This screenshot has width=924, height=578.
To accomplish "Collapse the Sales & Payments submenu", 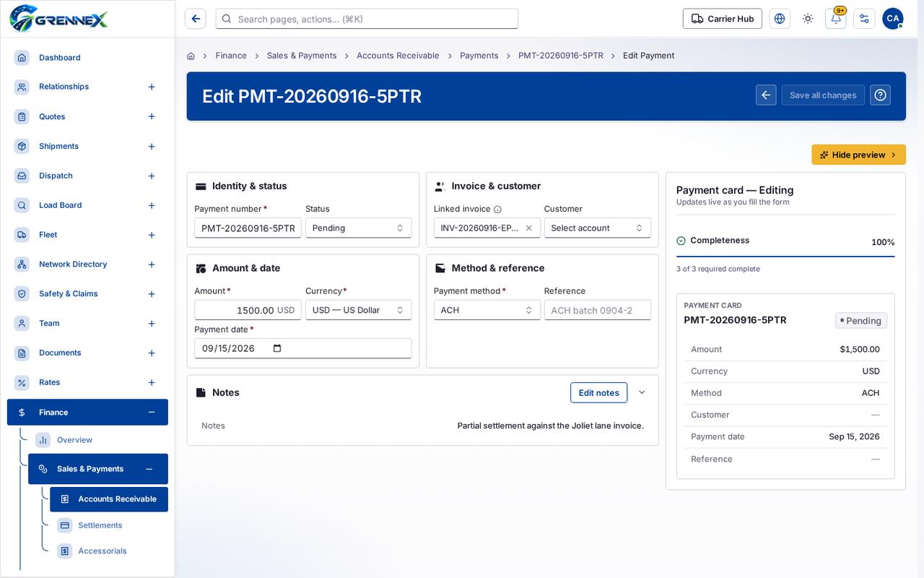I will [x=149, y=469].
